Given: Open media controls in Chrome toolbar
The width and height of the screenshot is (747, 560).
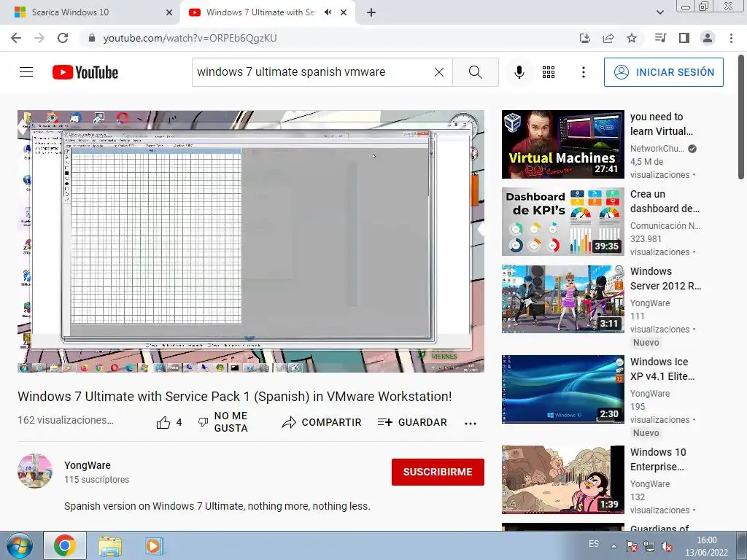Looking at the screenshot, I should 660,38.
